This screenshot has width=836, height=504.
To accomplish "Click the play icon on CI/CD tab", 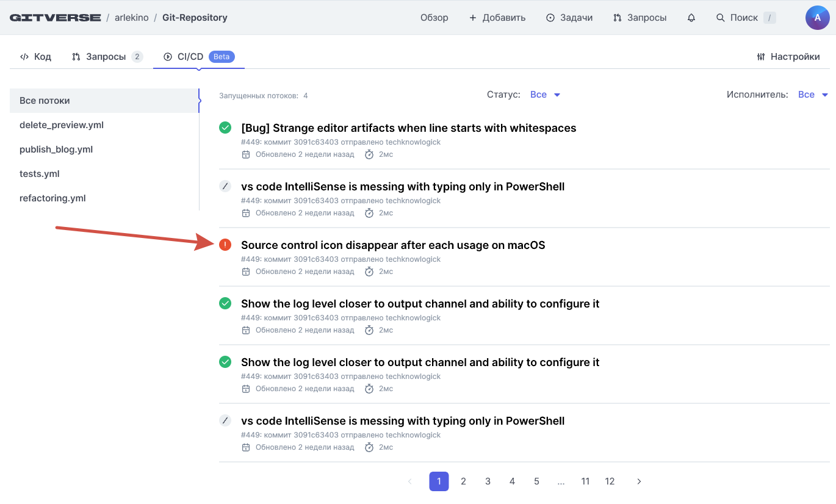I will tap(168, 57).
